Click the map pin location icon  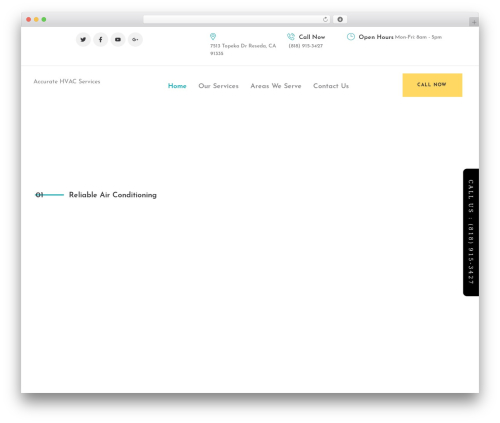(x=213, y=36)
